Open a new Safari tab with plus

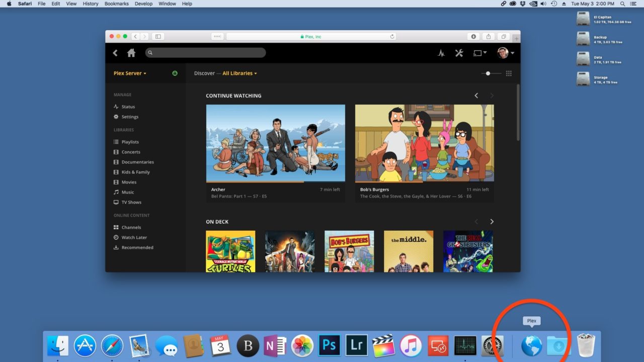tap(516, 39)
